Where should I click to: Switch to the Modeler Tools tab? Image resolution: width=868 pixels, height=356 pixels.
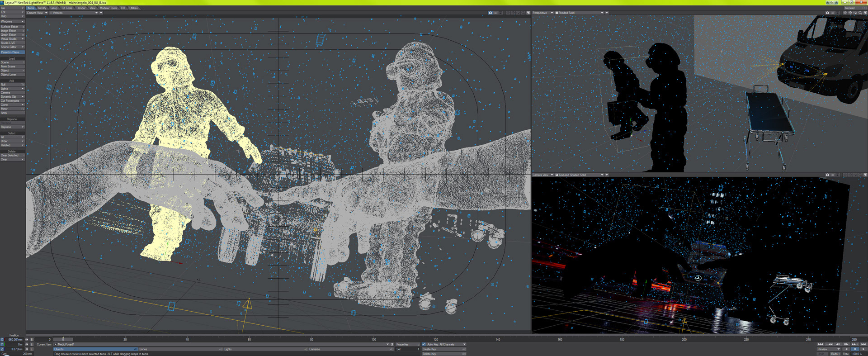tap(108, 8)
